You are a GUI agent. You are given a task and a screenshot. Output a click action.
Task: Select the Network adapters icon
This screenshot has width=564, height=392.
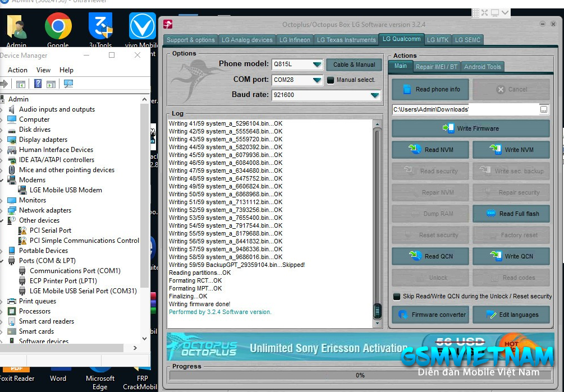point(12,210)
